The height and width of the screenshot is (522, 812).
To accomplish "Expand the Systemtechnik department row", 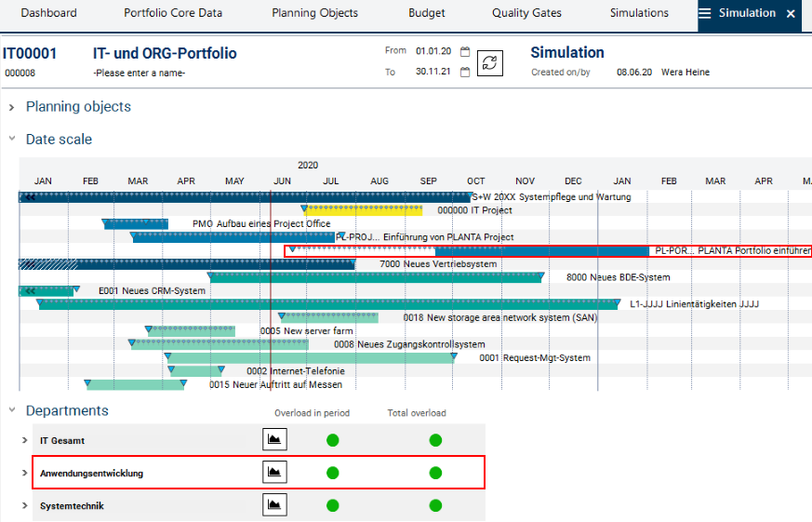I will (25, 506).
